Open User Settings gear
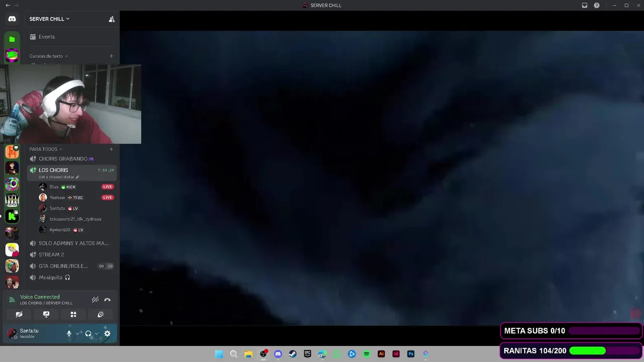The width and height of the screenshot is (644, 362). click(107, 333)
